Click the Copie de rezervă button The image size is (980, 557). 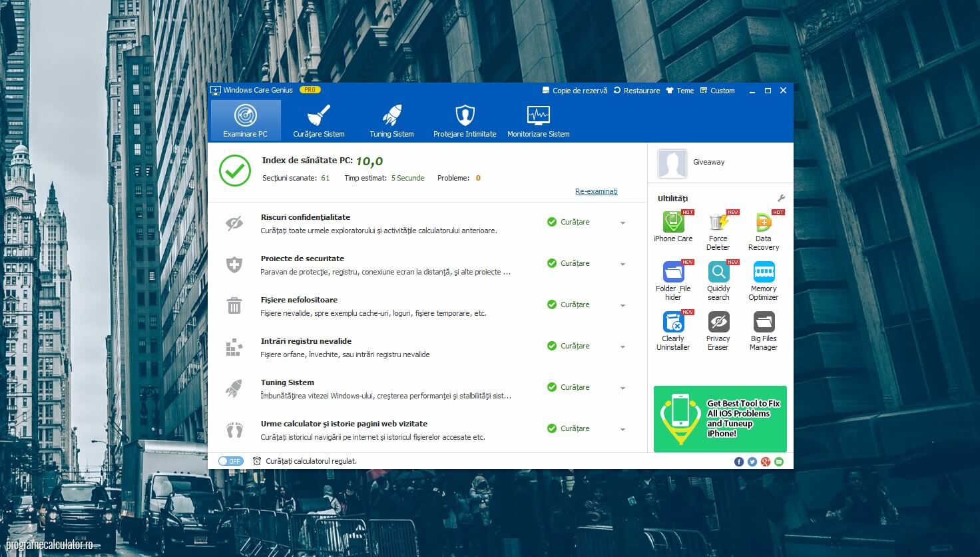coord(575,91)
